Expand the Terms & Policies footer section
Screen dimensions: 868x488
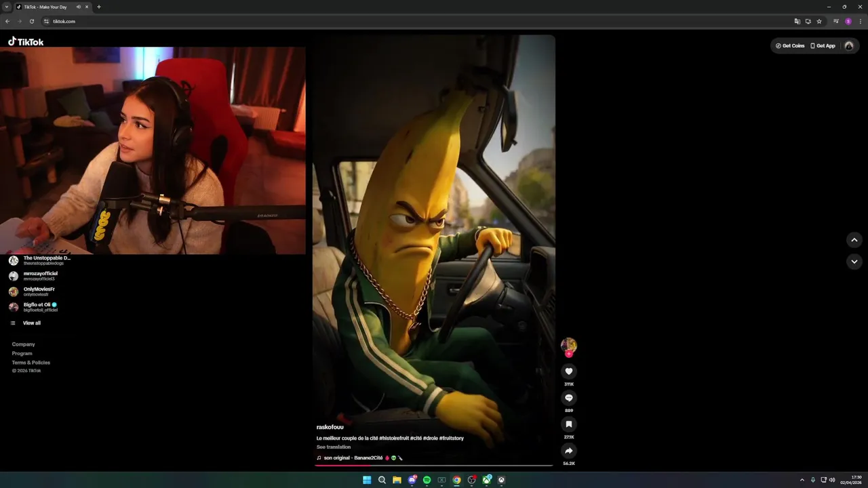click(31, 363)
